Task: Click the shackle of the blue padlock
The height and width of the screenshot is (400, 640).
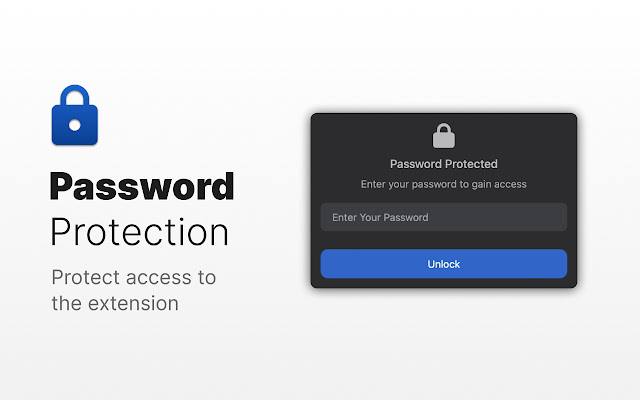Action: click(77, 96)
